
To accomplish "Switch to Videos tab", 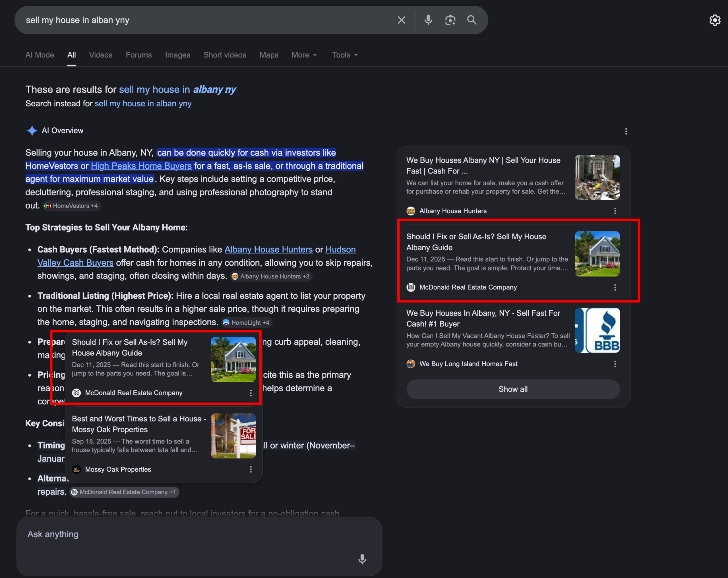I will [x=101, y=55].
